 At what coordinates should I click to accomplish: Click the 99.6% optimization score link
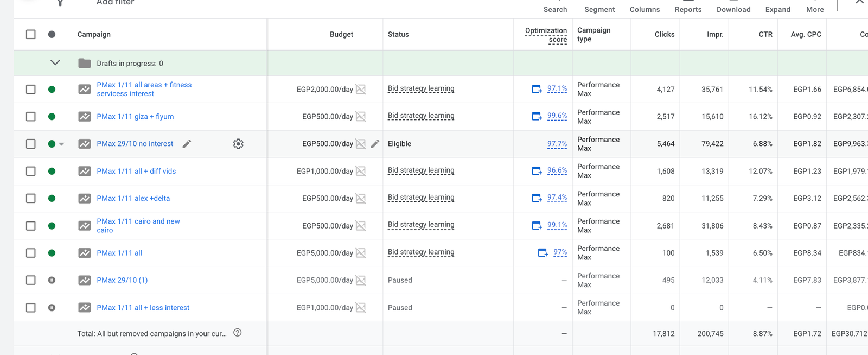(557, 116)
